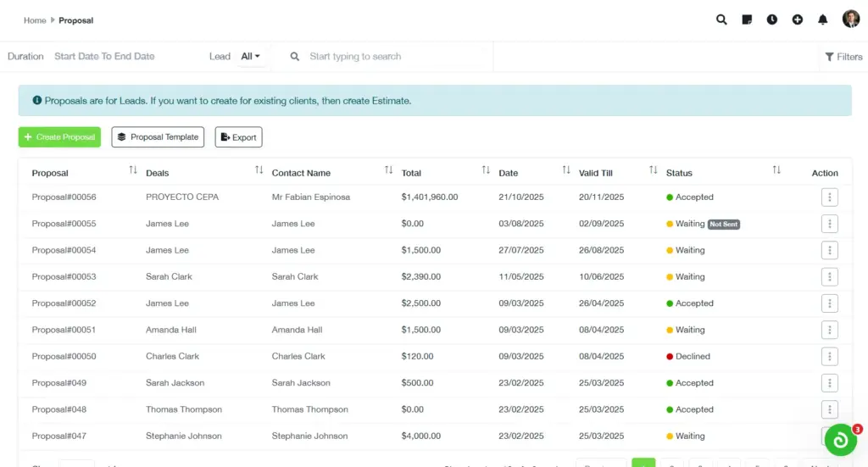Screen dimensions: 868x467
Task: Click the Export button
Action: tap(238, 137)
